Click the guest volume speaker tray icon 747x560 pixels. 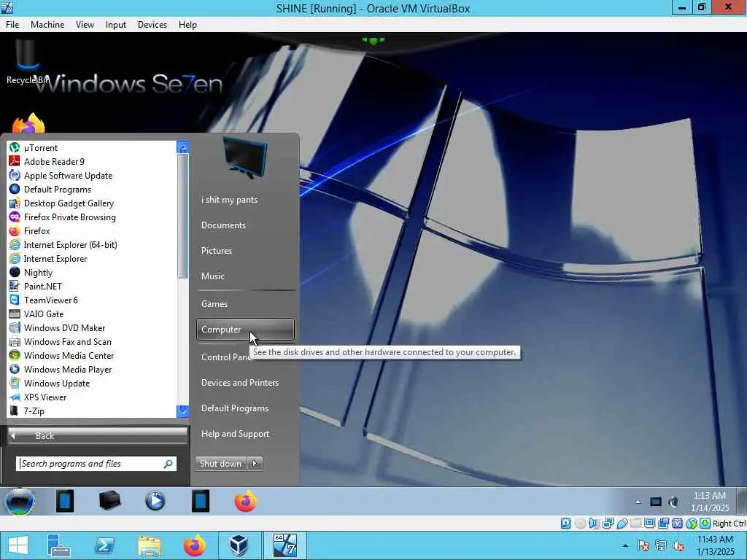click(673, 502)
